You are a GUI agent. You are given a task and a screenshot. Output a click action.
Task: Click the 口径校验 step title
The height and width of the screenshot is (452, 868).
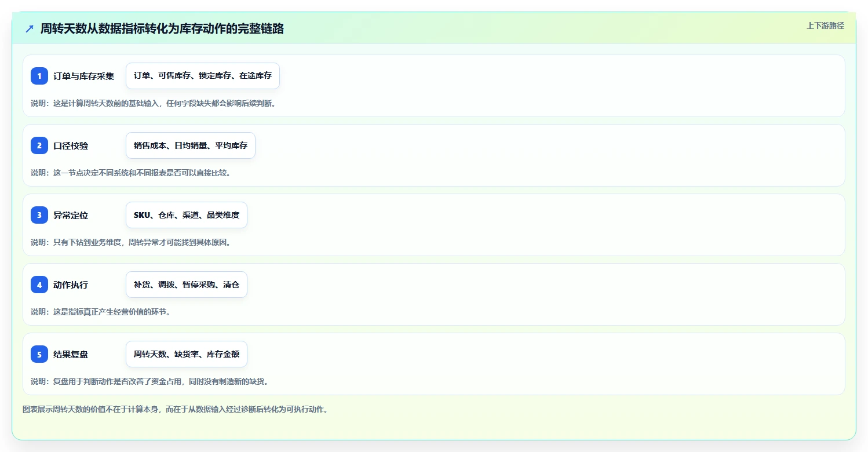[71, 145]
